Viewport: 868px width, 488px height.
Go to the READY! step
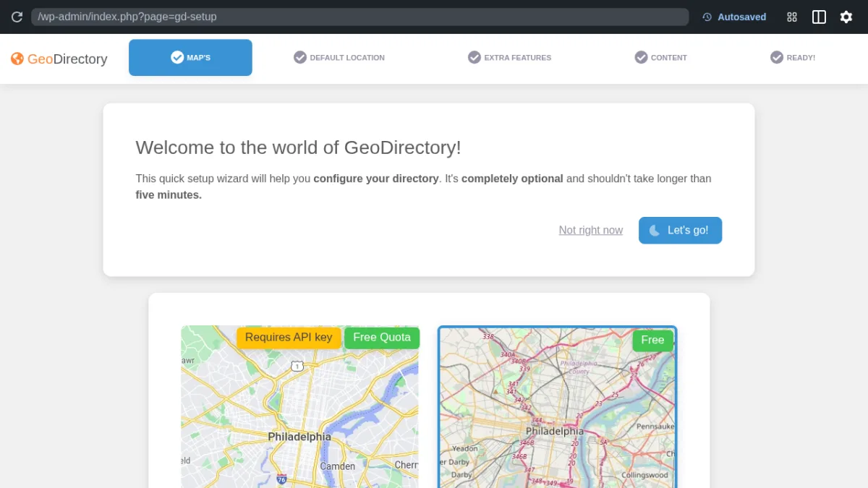793,57
